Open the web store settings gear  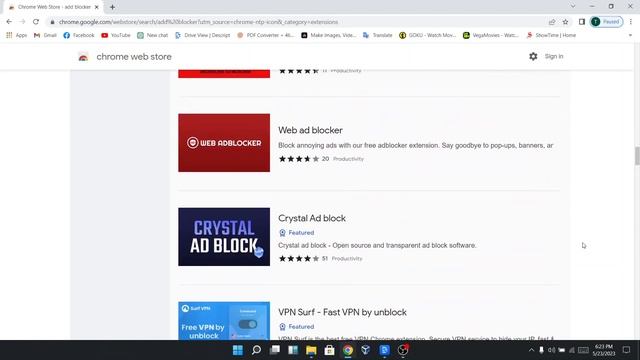tap(533, 56)
